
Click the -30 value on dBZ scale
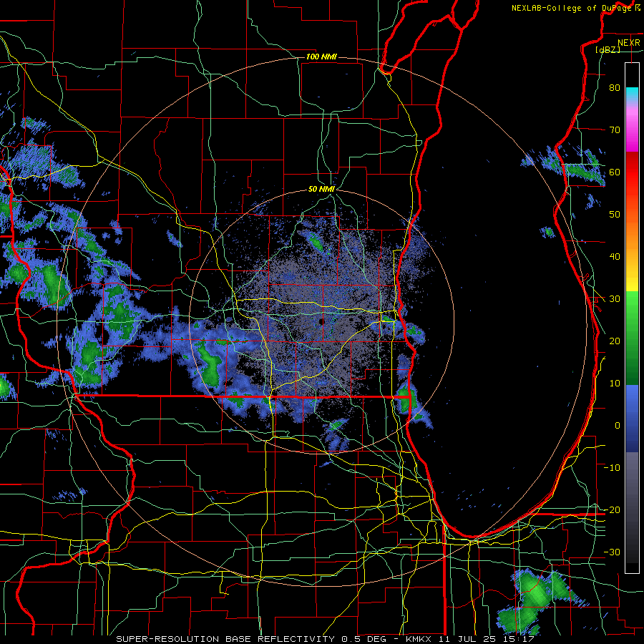(612, 552)
